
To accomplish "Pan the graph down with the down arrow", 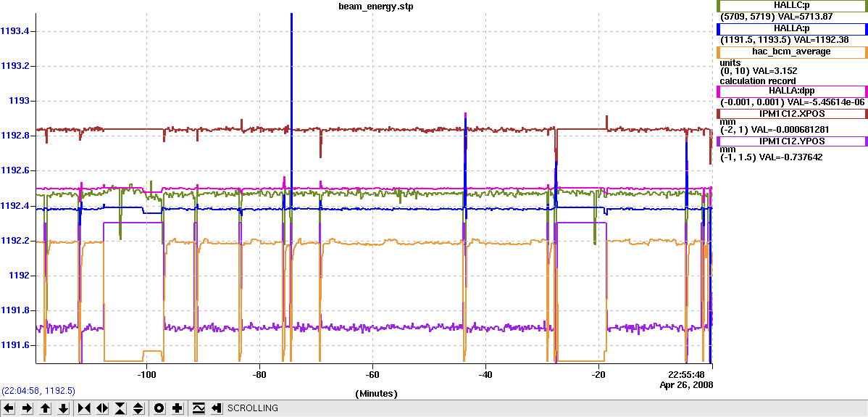I will (x=64, y=408).
